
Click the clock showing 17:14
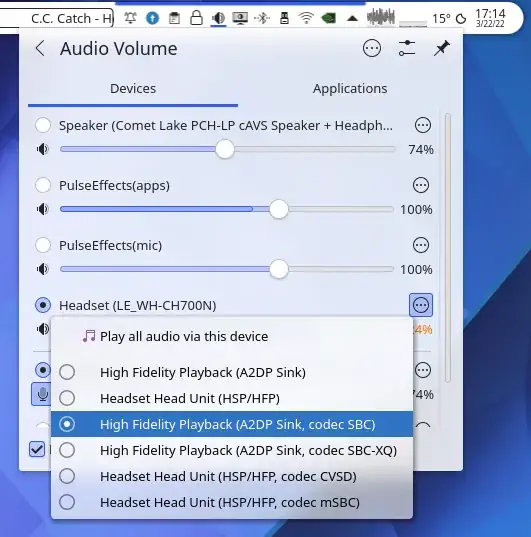(x=490, y=18)
